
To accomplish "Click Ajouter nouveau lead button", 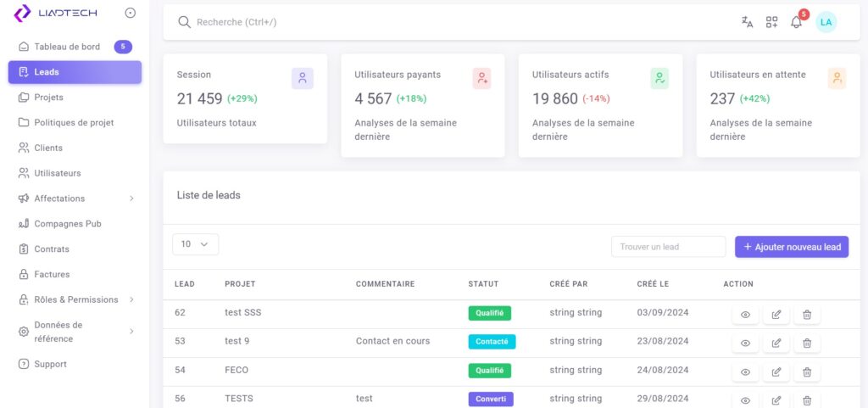I will click(791, 247).
